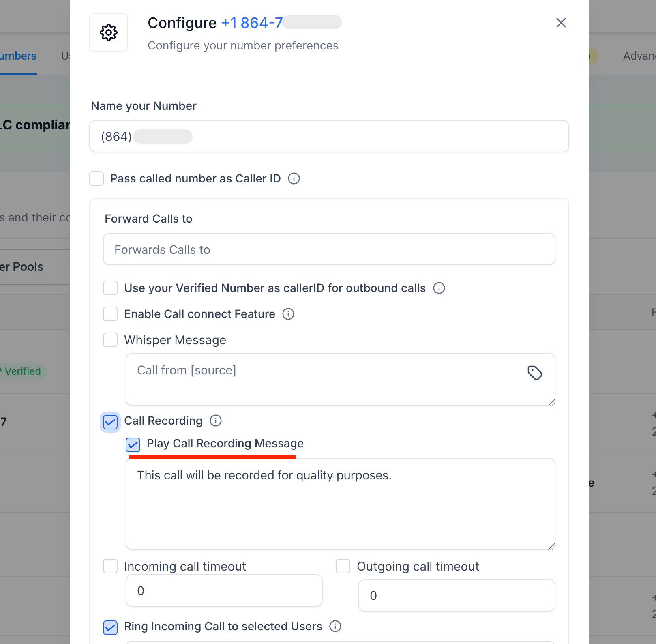Close the Configure number dialog
656x644 pixels.
(x=561, y=23)
